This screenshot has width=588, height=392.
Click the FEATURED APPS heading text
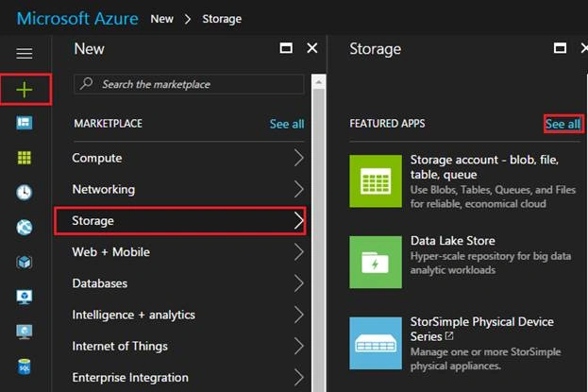tap(387, 124)
